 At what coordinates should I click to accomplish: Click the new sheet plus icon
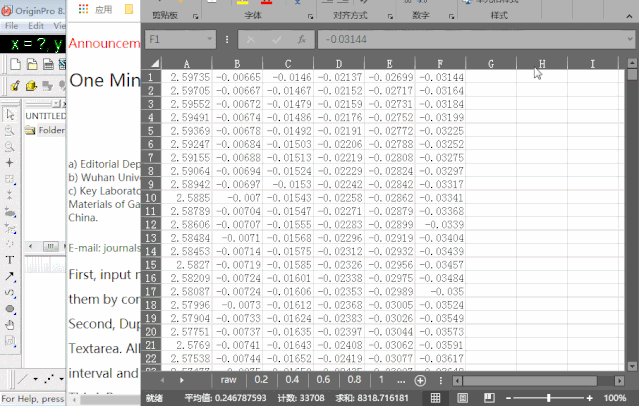[x=420, y=381]
